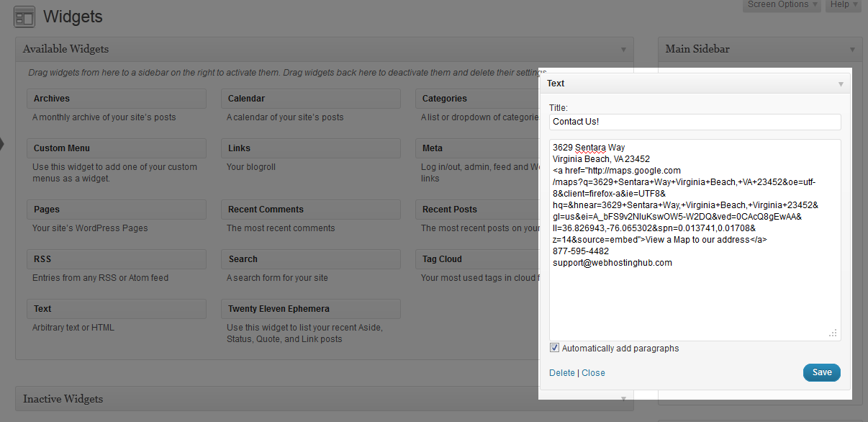Select the Twenty Eleven Ephemera widget

pyautogui.click(x=310, y=309)
